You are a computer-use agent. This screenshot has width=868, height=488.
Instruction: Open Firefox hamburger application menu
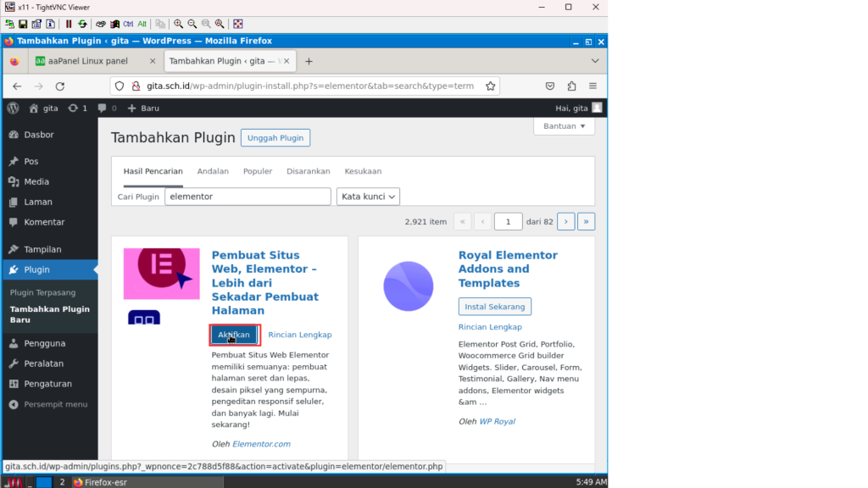[x=593, y=86]
